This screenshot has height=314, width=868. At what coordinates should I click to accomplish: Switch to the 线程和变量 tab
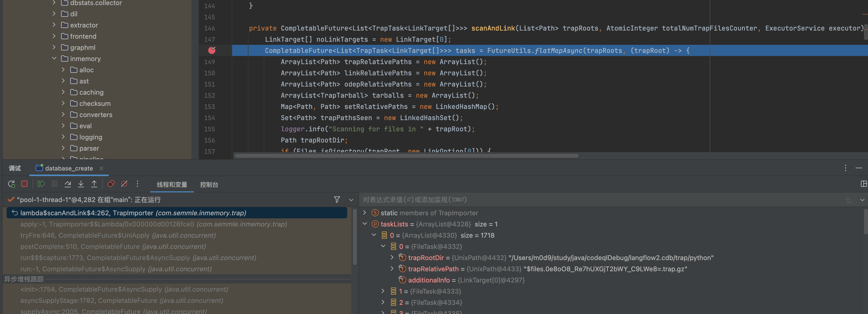pos(172,185)
